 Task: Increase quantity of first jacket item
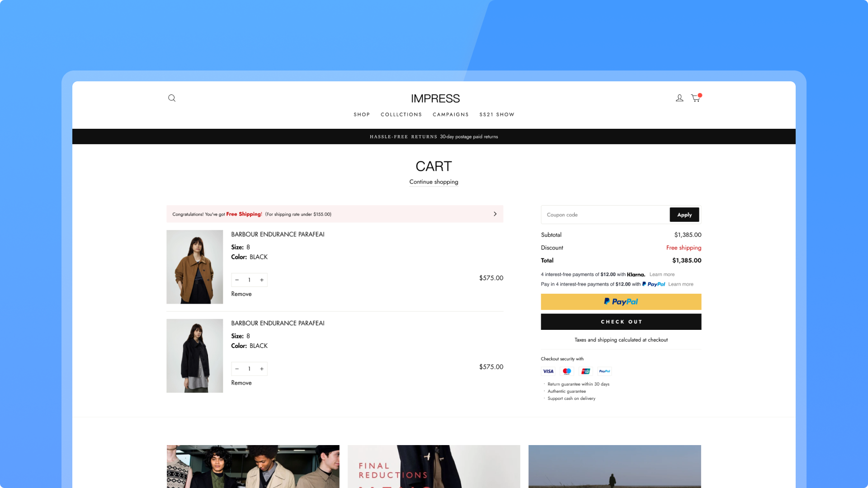pyautogui.click(x=262, y=280)
